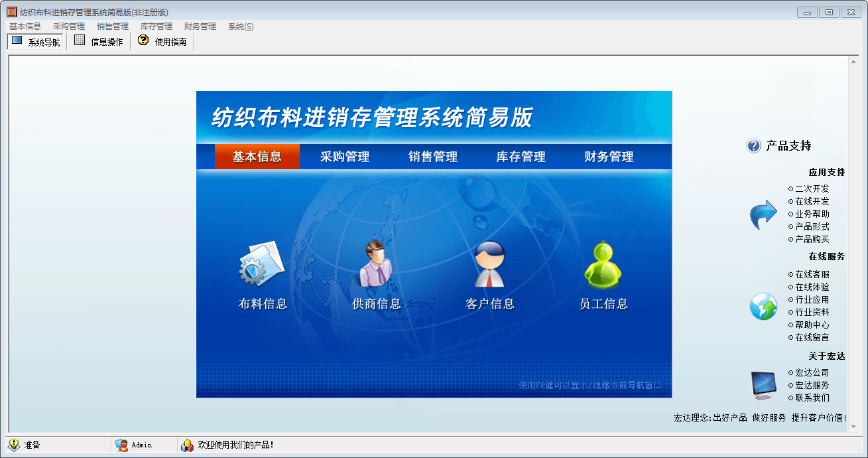Open the 在线体验 link

812,287
